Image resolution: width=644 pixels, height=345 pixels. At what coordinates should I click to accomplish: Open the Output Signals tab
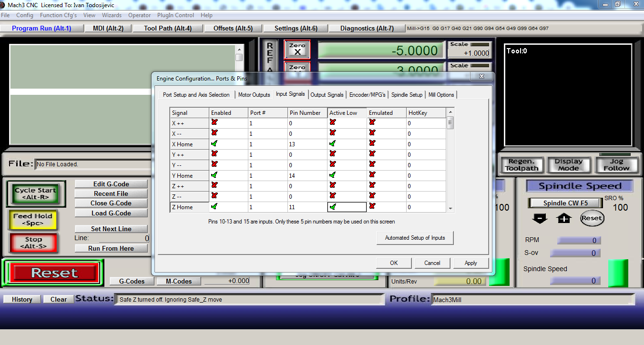(327, 95)
